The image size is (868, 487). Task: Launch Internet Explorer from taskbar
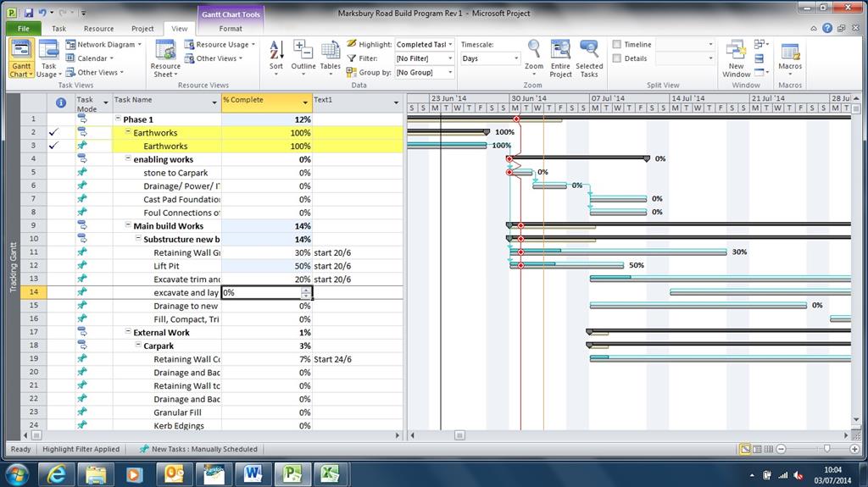click(x=56, y=474)
